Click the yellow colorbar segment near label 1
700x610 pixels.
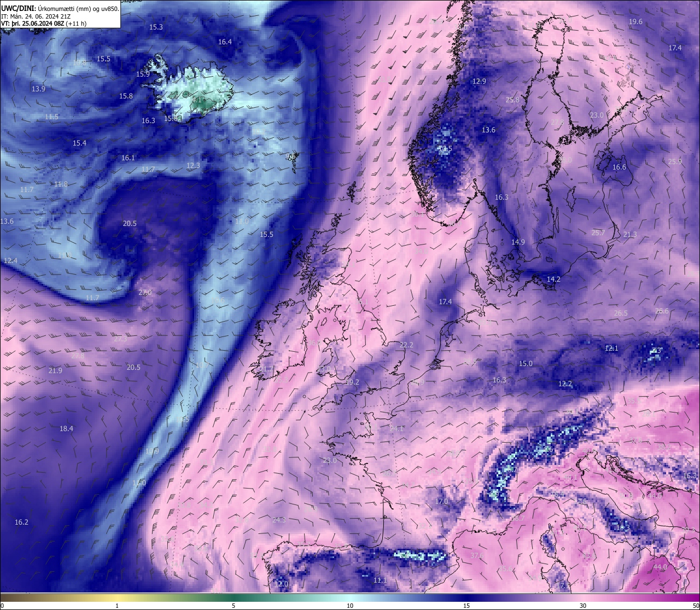pyautogui.click(x=117, y=597)
